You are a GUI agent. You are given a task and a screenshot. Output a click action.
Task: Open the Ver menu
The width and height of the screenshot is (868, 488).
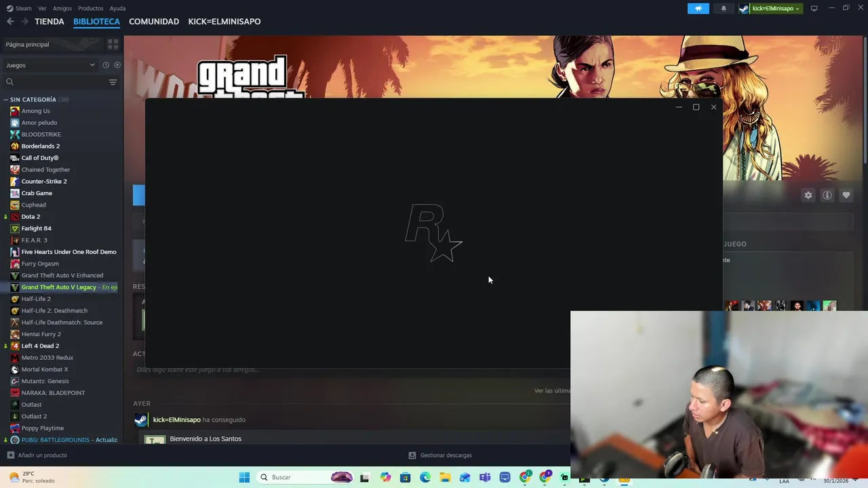point(42,8)
